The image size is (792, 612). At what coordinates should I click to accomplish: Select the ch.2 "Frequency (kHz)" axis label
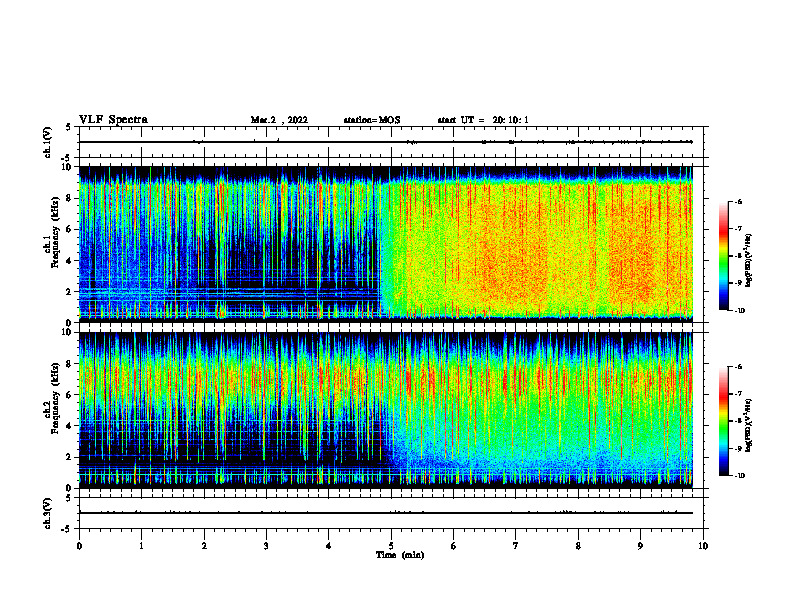[x=56, y=398]
